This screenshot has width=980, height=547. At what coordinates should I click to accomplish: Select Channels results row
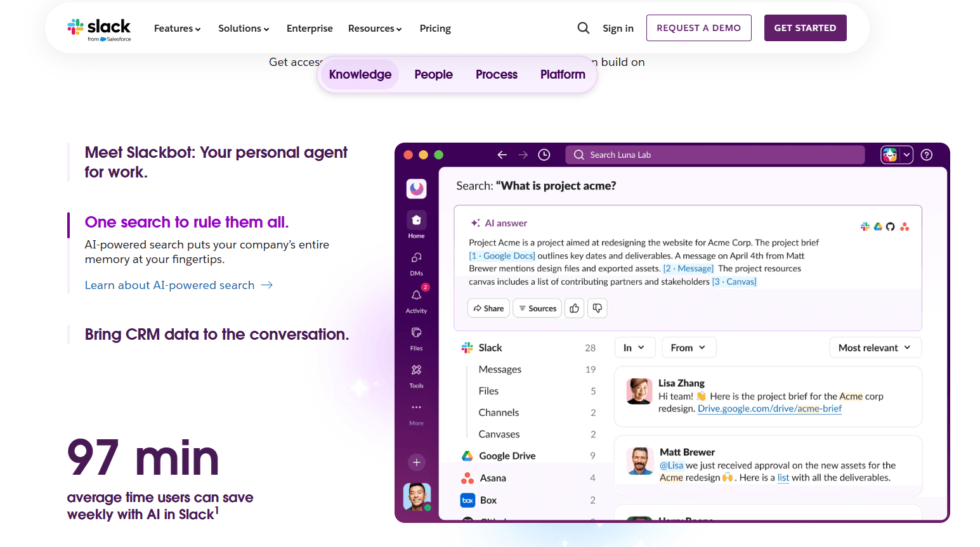click(537, 413)
